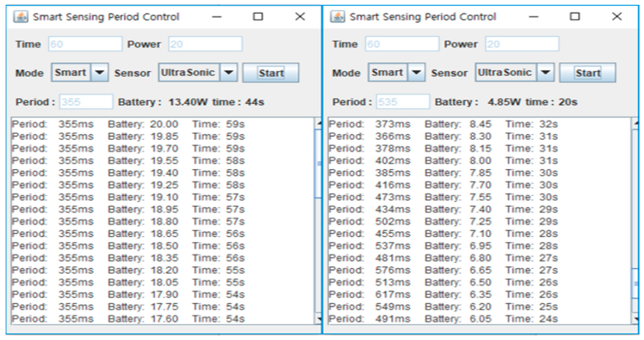
Task: Select log row with Period 402ms
Action: click(x=443, y=161)
